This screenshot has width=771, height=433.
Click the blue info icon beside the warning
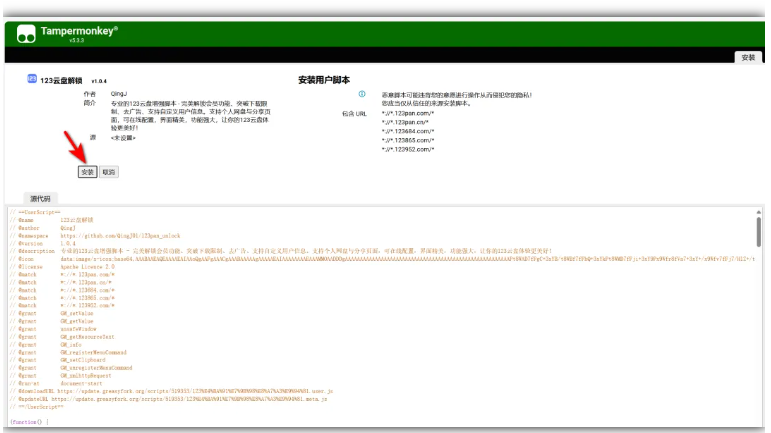pyautogui.click(x=362, y=94)
